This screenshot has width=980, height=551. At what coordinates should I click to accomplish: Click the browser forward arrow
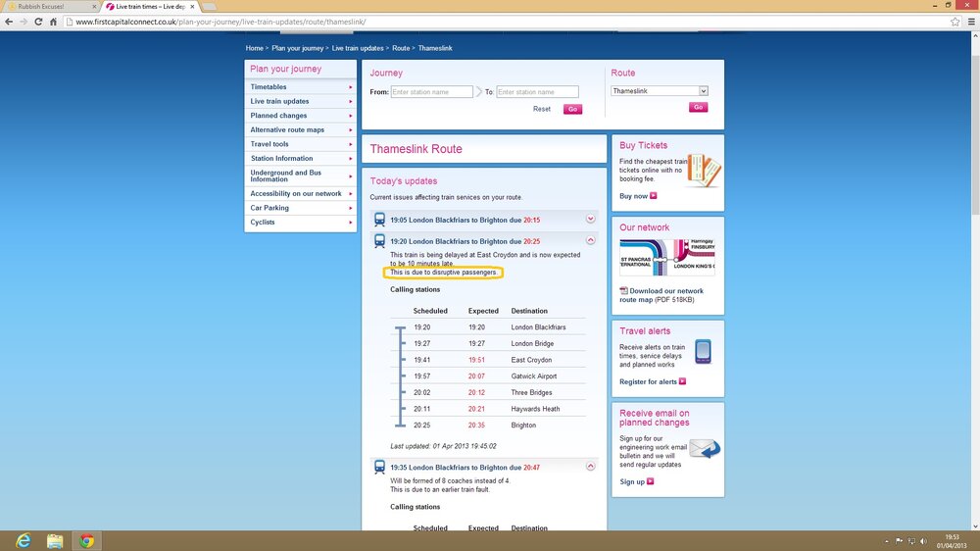point(24,22)
